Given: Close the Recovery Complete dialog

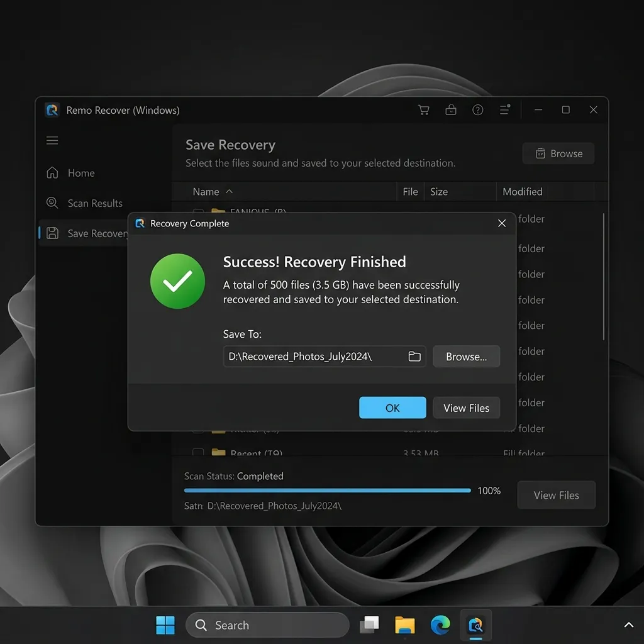Looking at the screenshot, I should tap(501, 223).
